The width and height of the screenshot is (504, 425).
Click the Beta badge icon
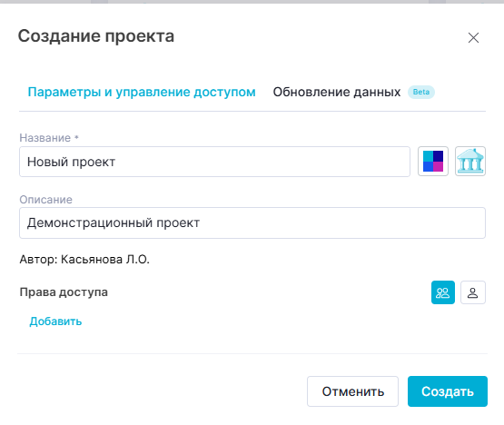pyautogui.click(x=421, y=92)
